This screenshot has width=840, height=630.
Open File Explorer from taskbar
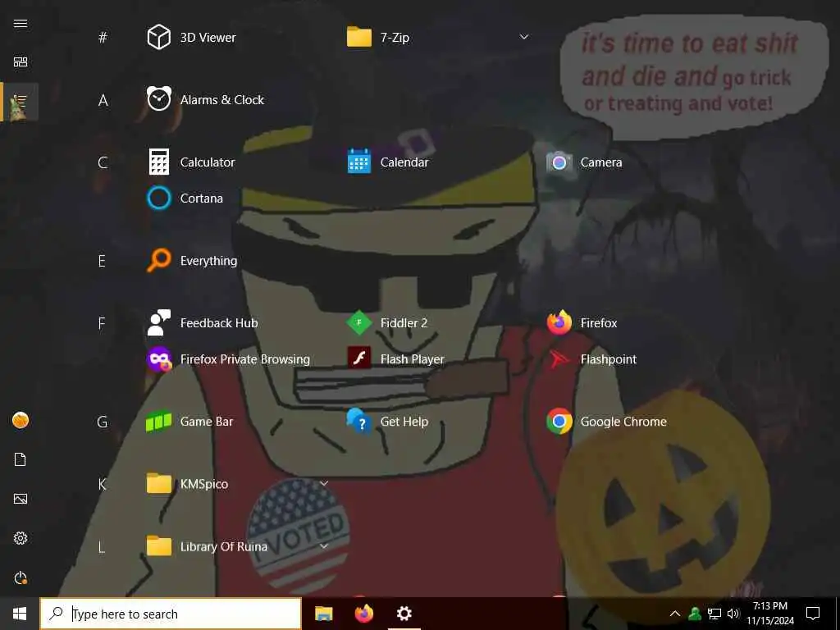[323, 614]
